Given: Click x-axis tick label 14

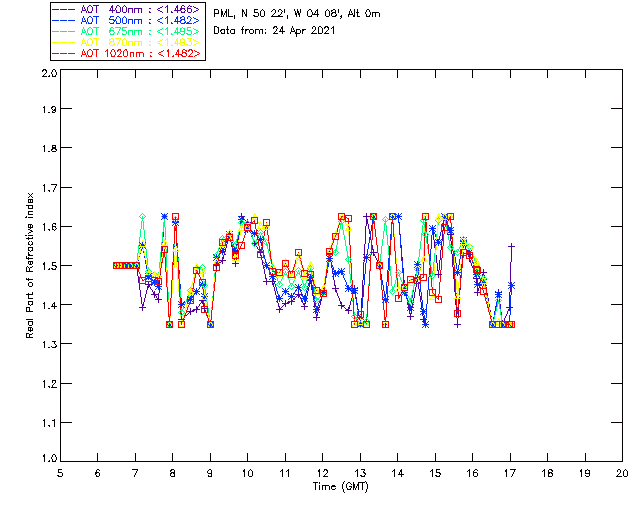Looking at the screenshot, I should (398, 473).
